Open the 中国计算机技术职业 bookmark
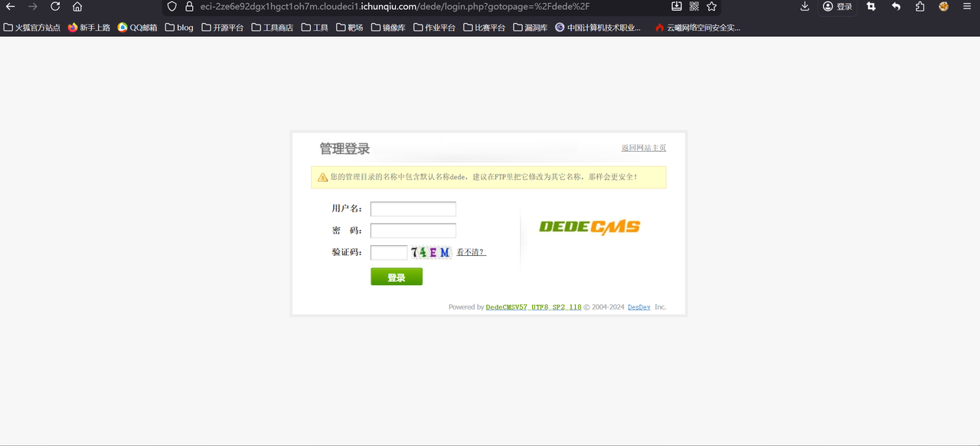 click(x=598, y=28)
